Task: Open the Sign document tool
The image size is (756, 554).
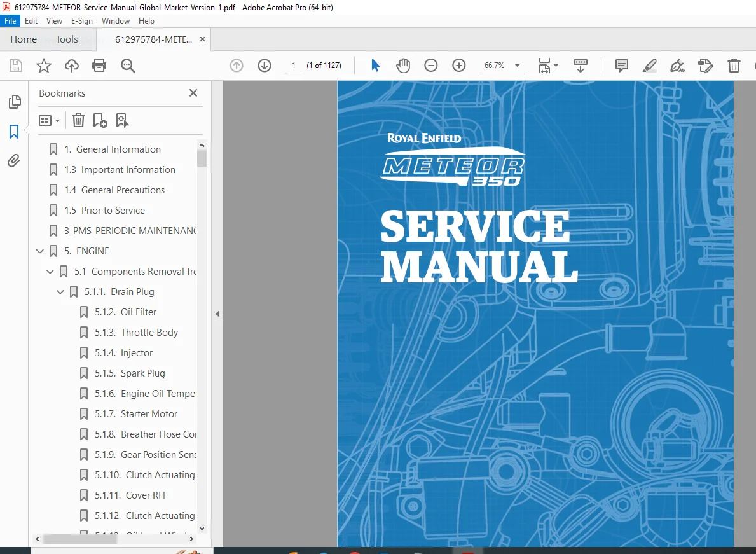Action: [677, 66]
